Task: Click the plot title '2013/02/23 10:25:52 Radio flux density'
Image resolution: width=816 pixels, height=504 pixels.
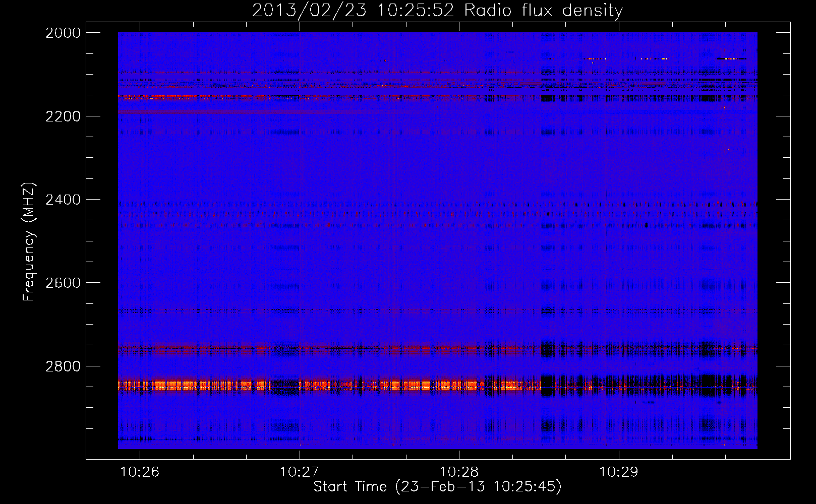Action: (437, 10)
